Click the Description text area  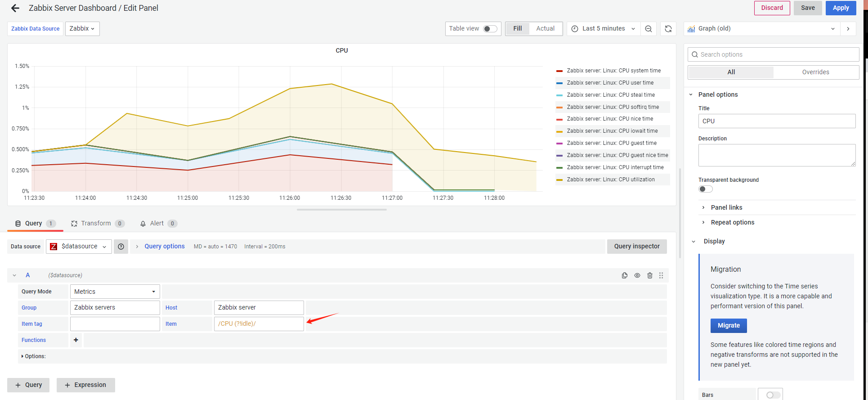coord(777,155)
